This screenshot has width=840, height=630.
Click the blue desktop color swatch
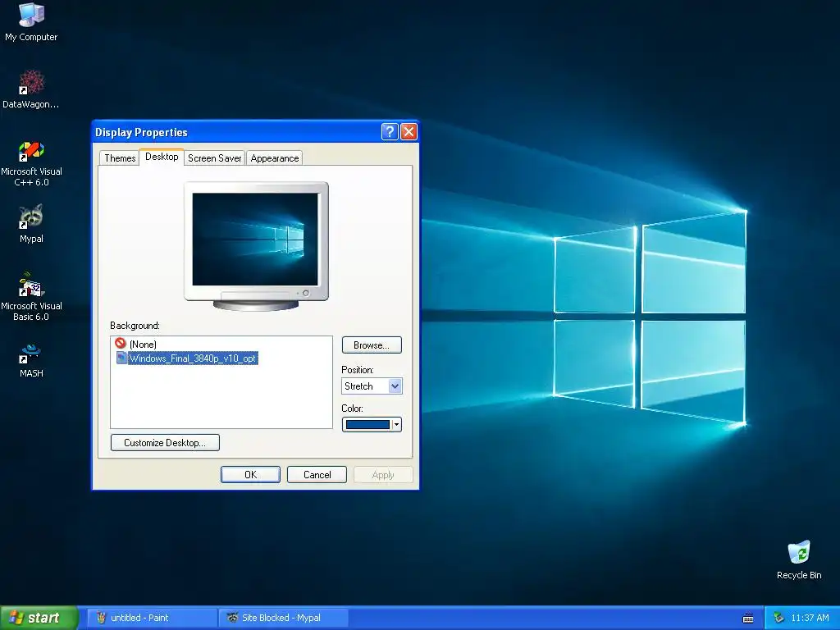click(x=367, y=424)
